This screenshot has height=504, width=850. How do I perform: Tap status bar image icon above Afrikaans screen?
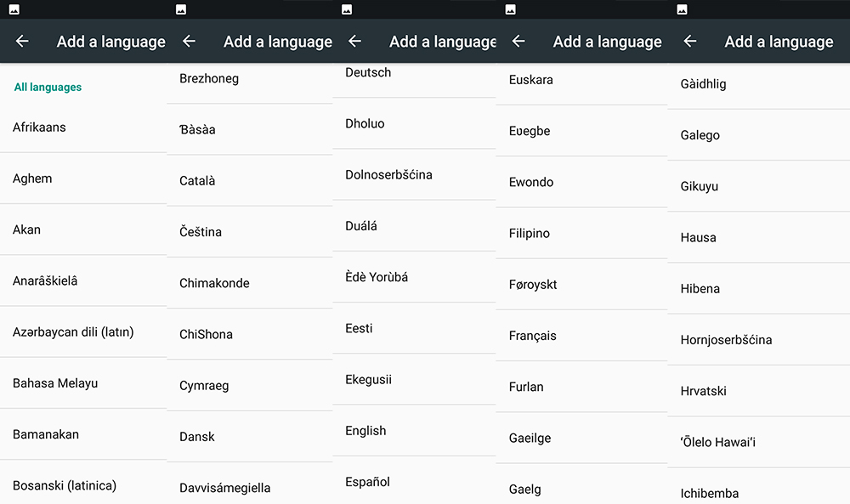tap(14, 9)
